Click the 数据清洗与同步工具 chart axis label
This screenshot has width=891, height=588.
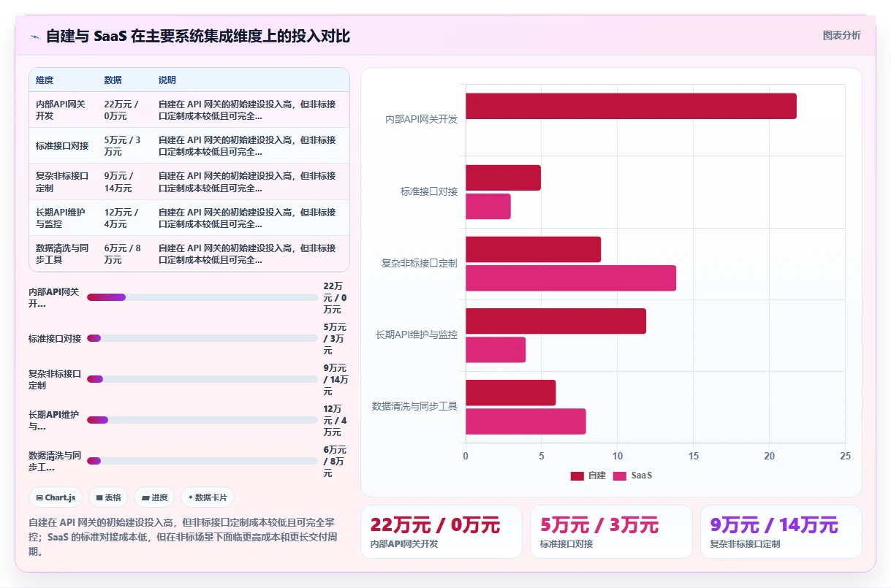pos(414,406)
